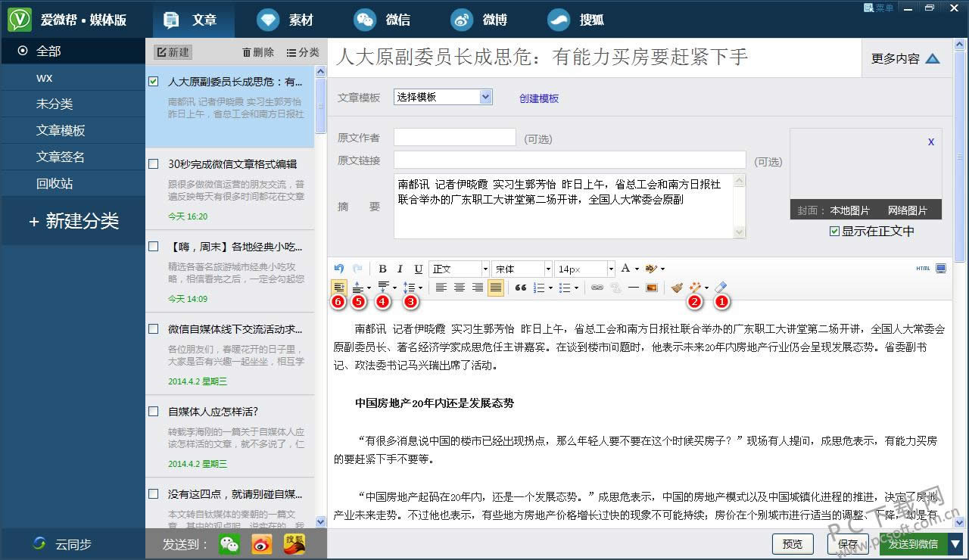Screen dimensions: 969x560
Task: Check the 没有这四点 article checkbox
Action: [154, 494]
